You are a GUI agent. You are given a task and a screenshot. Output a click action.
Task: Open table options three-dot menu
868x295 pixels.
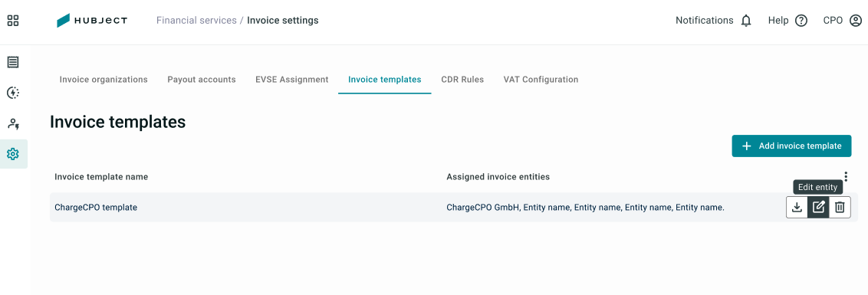coord(846,176)
